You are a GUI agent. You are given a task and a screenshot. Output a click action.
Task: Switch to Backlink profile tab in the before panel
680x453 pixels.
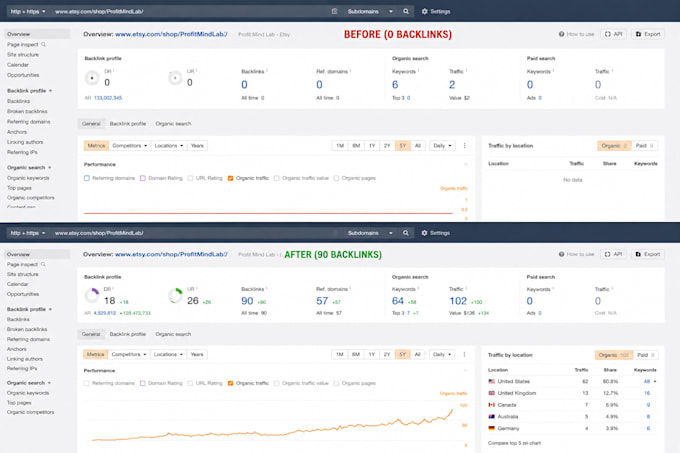pyautogui.click(x=128, y=124)
